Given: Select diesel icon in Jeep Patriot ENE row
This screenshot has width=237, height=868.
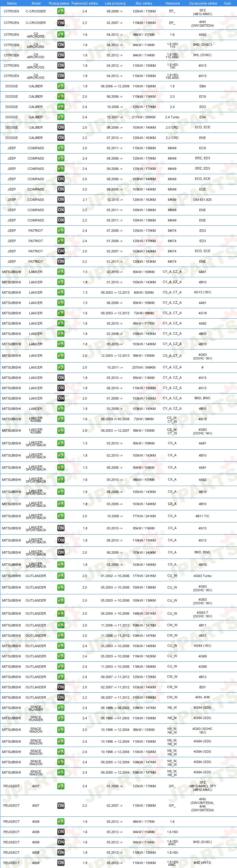Looking at the screenshot, I should tap(61, 262).
